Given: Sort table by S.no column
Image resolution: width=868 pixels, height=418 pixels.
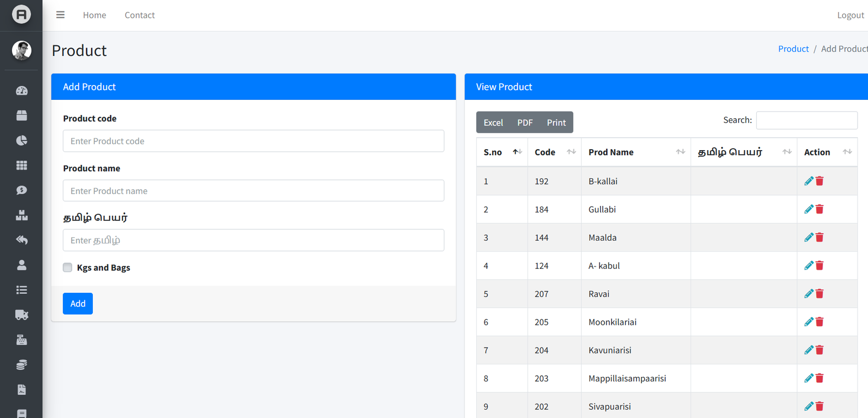Looking at the screenshot, I should (502, 152).
